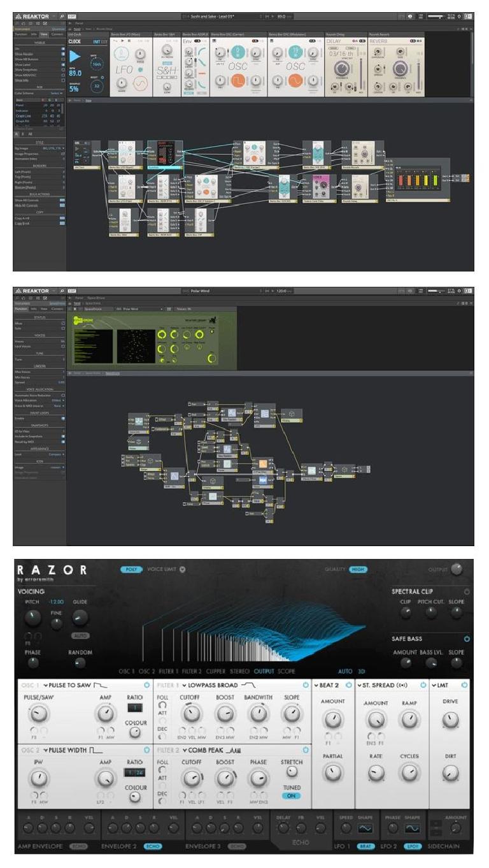489x868 pixels.
Task: Click OSC 2 Ratio value field
Action: [134, 772]
